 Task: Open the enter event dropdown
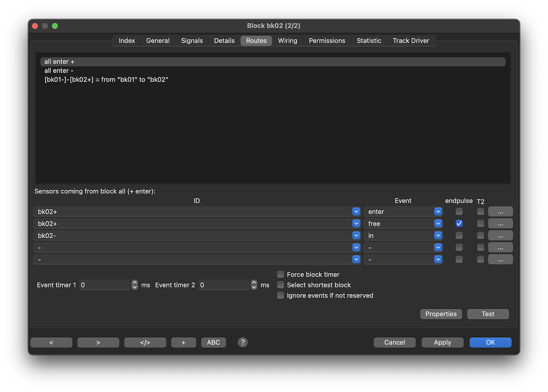(x=438, y=212)
